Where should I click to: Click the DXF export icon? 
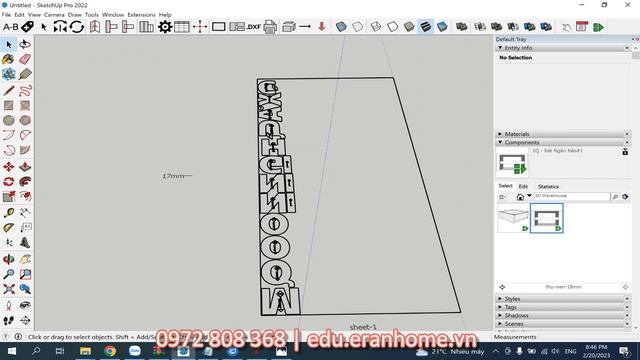253,27
